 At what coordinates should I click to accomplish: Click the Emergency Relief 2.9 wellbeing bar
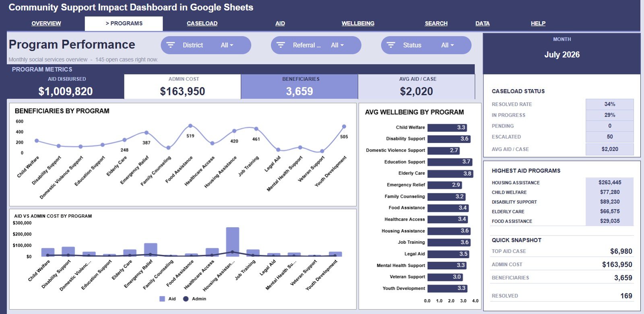click(445, 185)
